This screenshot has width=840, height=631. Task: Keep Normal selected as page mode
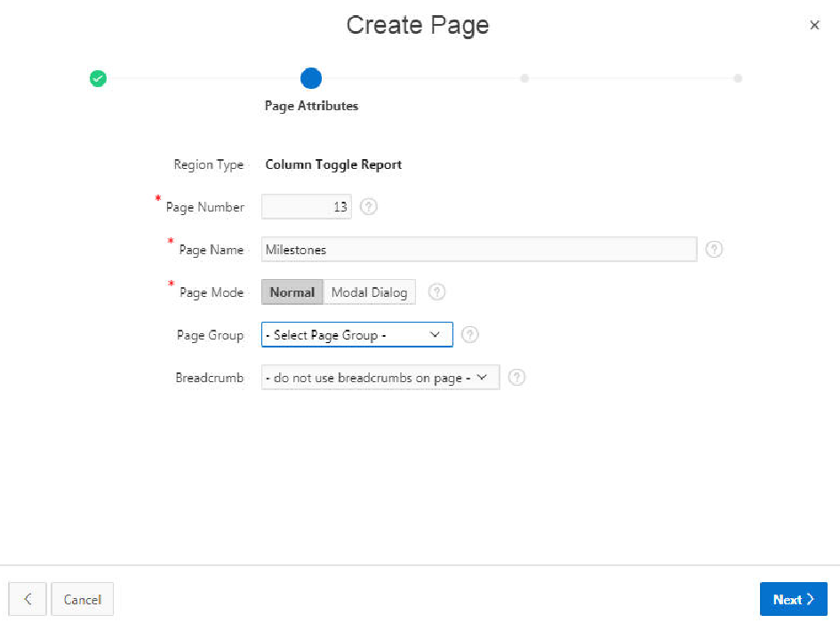point(292,292)
